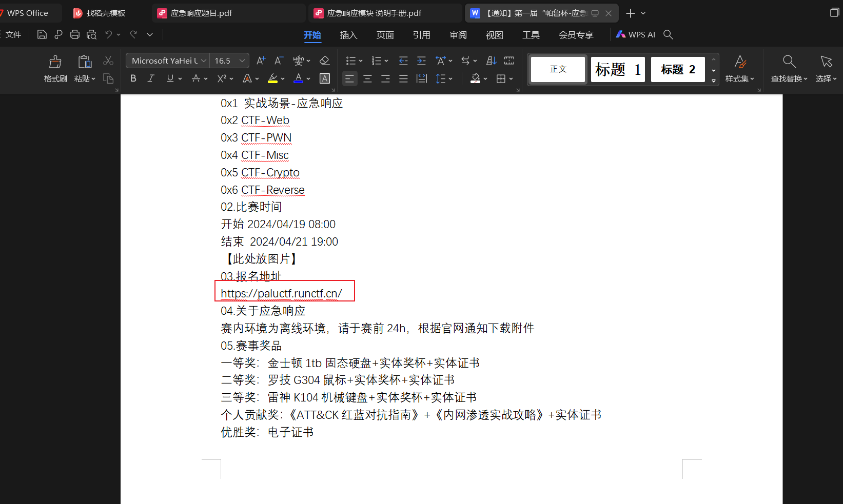The image size is (843, 504).
Task: Click the numbered list icon
Action: [x=376, y=61]
